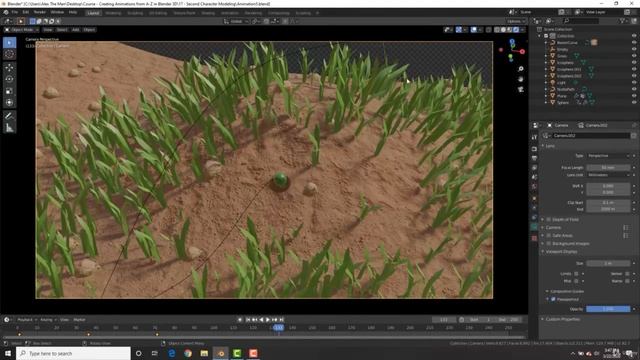The height and width of the screenshot is (360, 640).
Task: Open the File menu
Action: pos(15,13)
